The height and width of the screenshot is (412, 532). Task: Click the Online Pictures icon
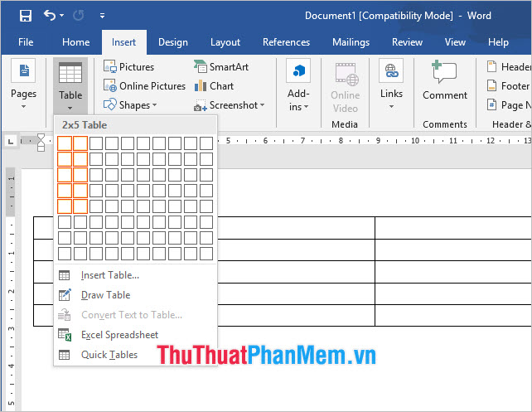(110, 85)
